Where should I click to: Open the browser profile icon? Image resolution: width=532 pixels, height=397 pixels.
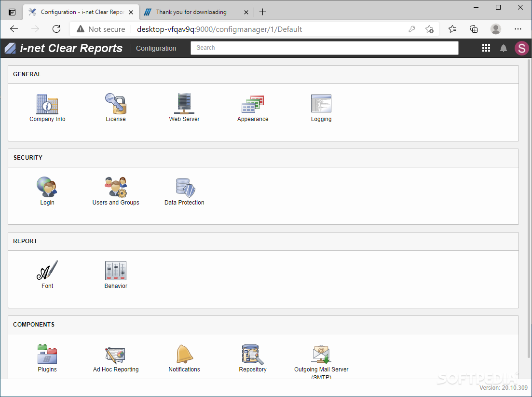coord(496,29)
